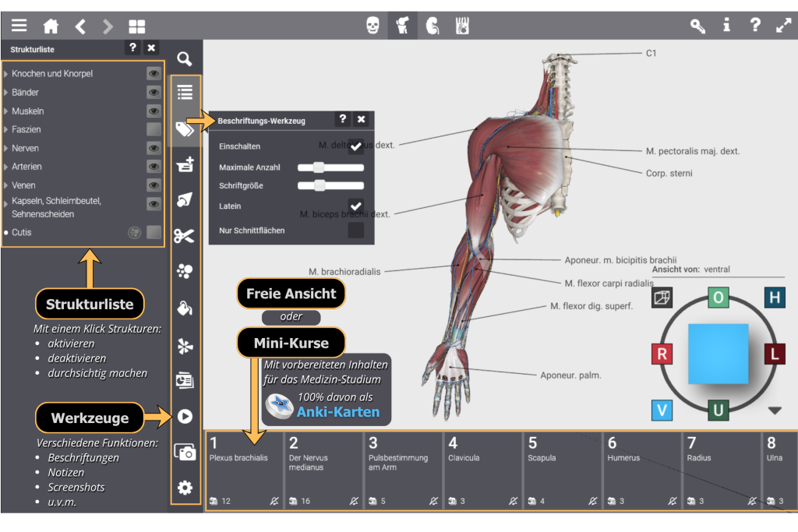Image resolution: width=798 pixels, height=532 pixels.
Task: Select the kidney organ icon
Action: (x=432, y=25)
